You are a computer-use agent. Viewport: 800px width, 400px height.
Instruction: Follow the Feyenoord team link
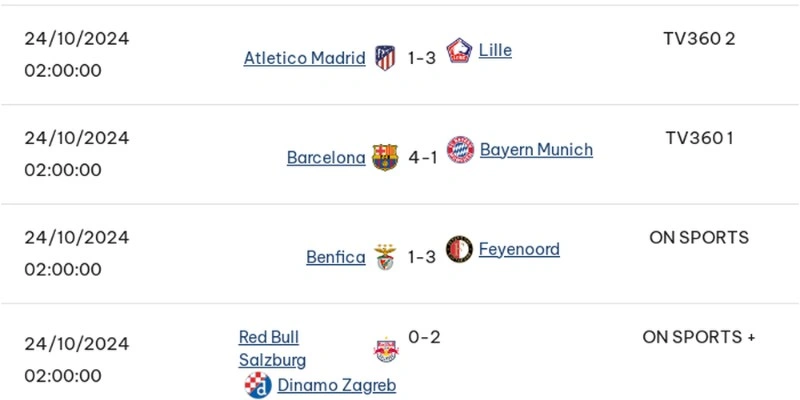[x=519, y=249]
